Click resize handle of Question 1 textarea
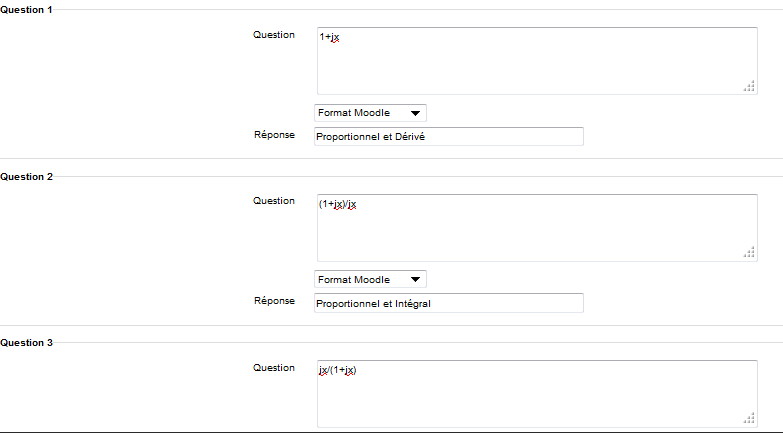Viewport: 783px width, 433px height. click(749, 86)
